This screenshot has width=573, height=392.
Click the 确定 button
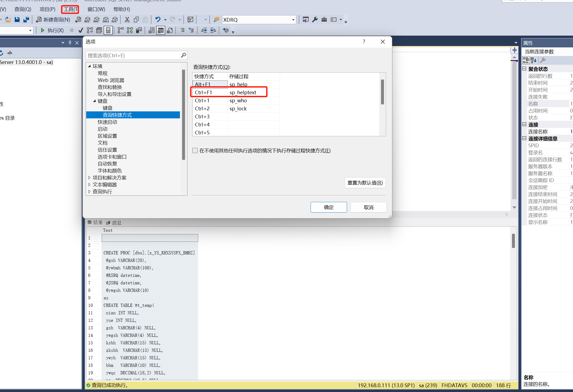[x=329, y=207]
